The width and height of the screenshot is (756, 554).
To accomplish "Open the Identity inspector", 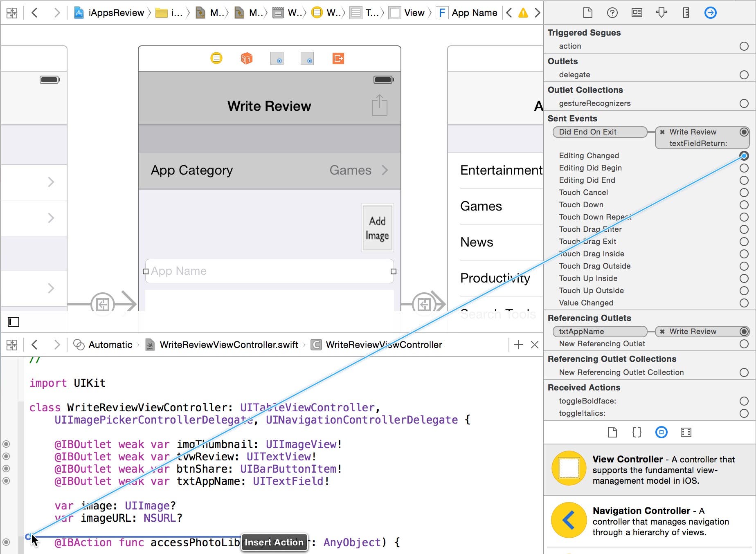I will click(x=637, y=13).
